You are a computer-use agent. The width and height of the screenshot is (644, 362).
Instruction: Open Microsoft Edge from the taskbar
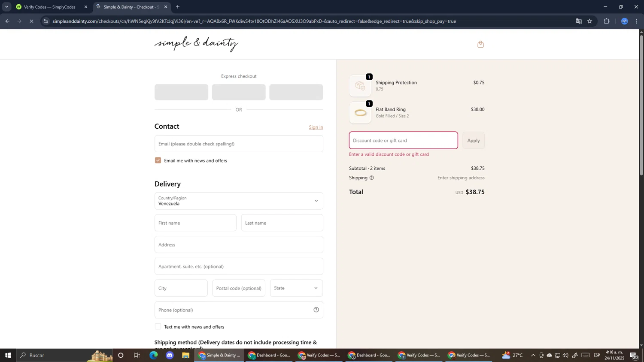point(153,355)
